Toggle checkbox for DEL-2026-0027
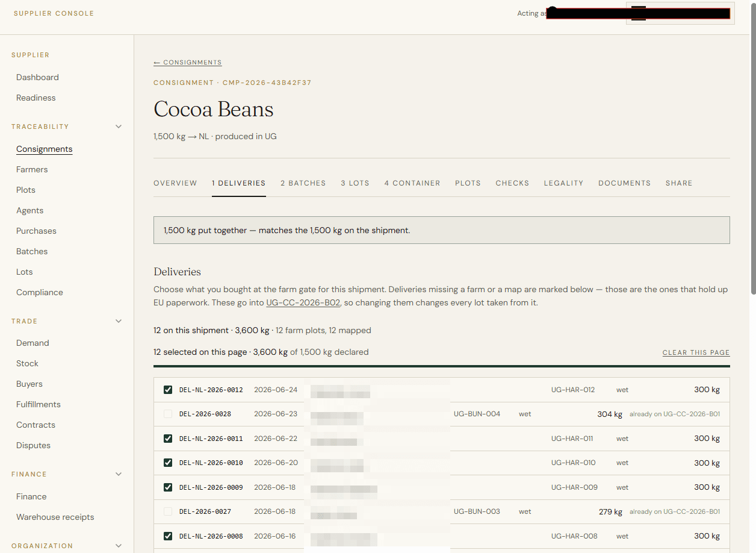 168,511
